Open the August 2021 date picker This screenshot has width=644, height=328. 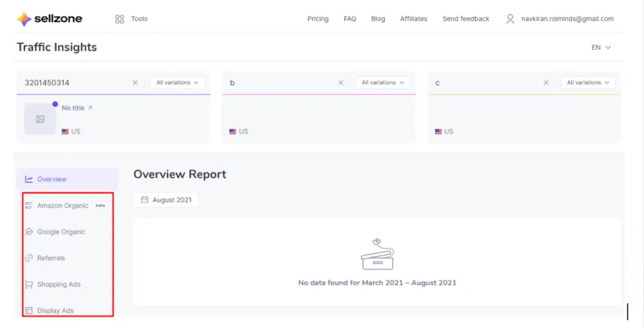[166, 200]
